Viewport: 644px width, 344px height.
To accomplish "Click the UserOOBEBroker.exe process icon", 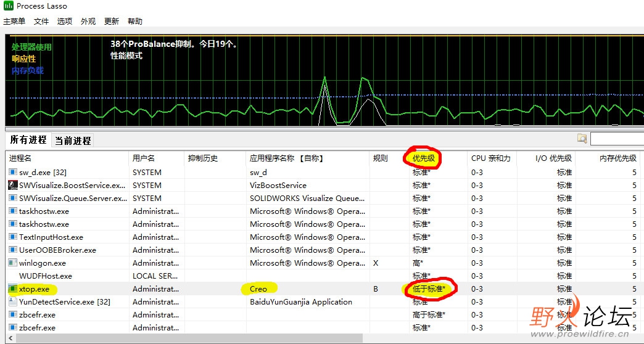I will (13, 250).
